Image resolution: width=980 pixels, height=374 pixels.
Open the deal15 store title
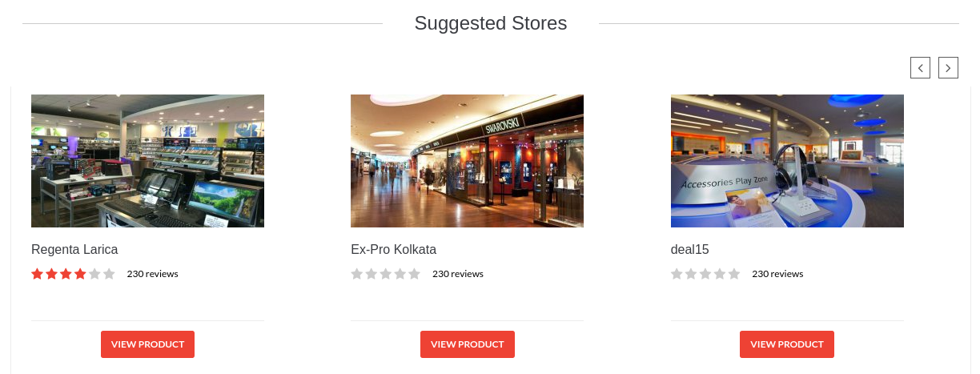[690, 249]
